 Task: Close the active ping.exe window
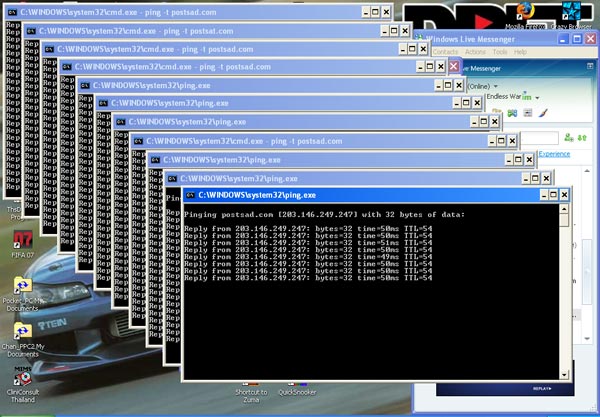tap(564, 195)
